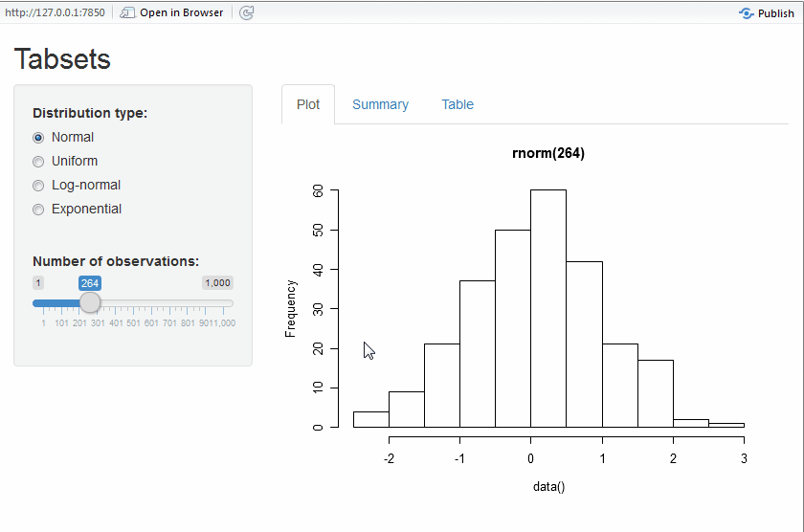This screenshot has width=804, height=532.
Task: Click the 127.0.0.1:7850 URL address
Action: pyautogui.click(x=55, y=13)
